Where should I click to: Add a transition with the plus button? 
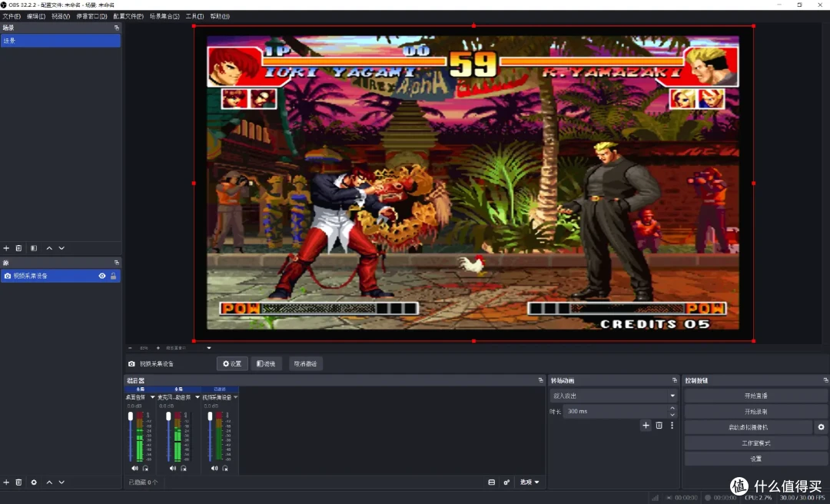[646, 425]
